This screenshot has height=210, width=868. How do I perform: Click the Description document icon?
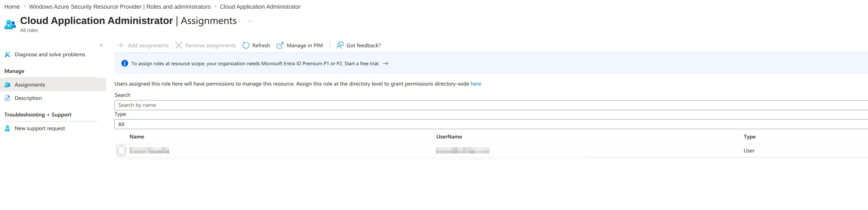pyautogui.click(x=7, y=98)
